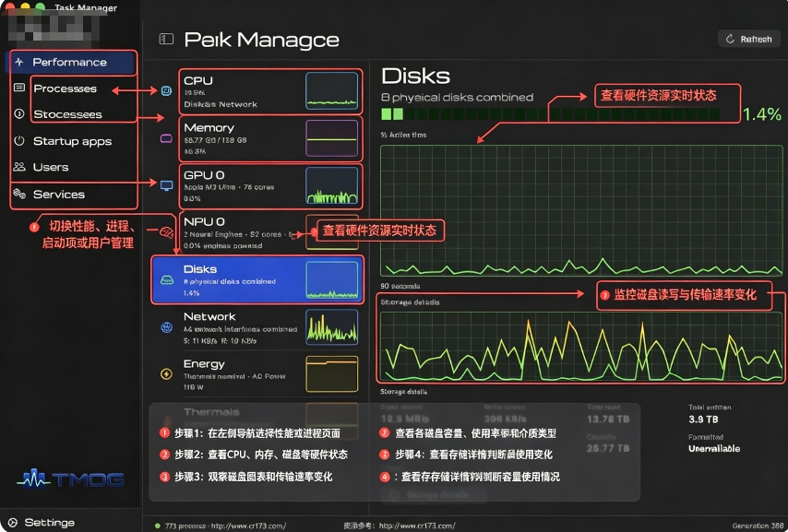Toggle the sidebar panel icon beside the title
Image resolution: width=788 pixels, height=532 pixels.
tap(166, 39)
